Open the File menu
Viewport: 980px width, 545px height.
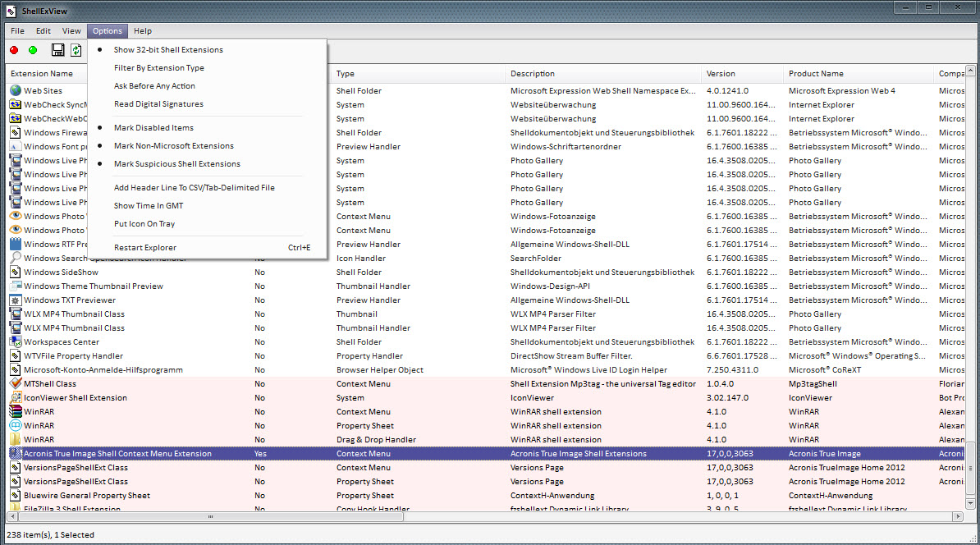click(17, 30)
